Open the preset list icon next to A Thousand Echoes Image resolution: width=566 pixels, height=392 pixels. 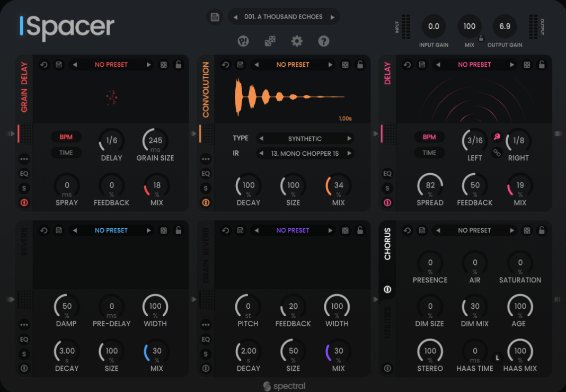click(215, 16)
